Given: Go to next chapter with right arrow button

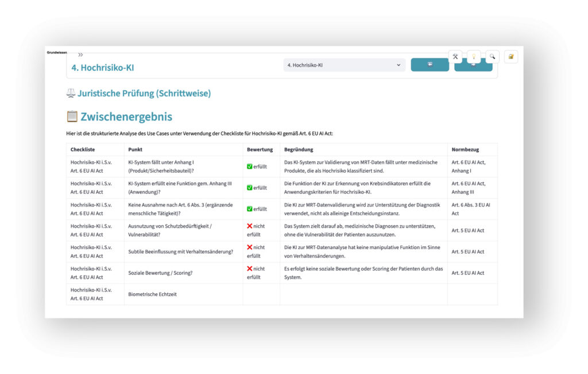Looking at the screenshot, I should [473, 66].
